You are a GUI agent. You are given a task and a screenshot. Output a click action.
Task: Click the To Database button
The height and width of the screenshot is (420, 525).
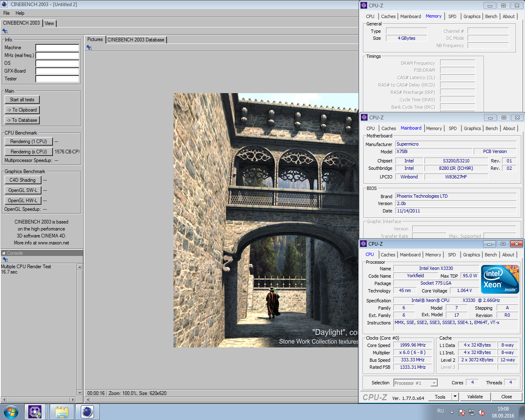coord(22,120)
